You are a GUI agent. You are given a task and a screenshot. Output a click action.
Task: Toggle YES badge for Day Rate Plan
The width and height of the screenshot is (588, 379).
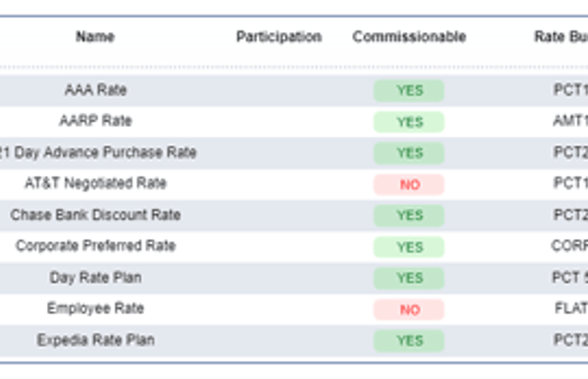[x=409, y=278]
